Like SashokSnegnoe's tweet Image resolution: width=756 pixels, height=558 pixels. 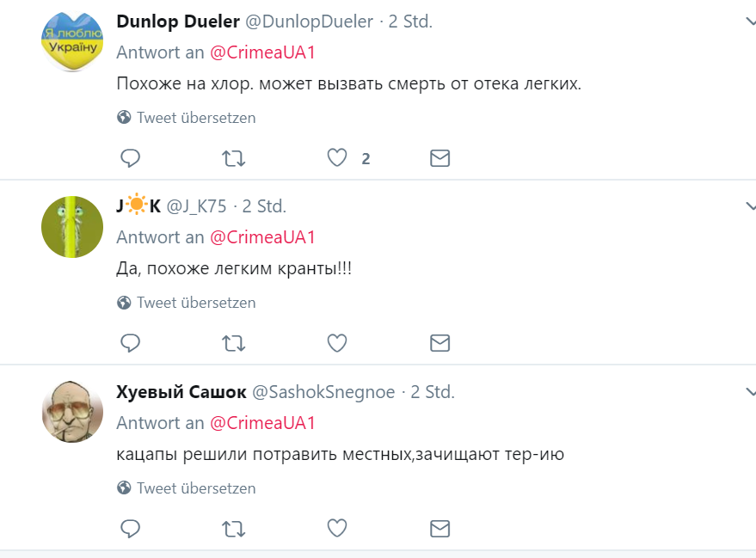click(x=337, y=528)
